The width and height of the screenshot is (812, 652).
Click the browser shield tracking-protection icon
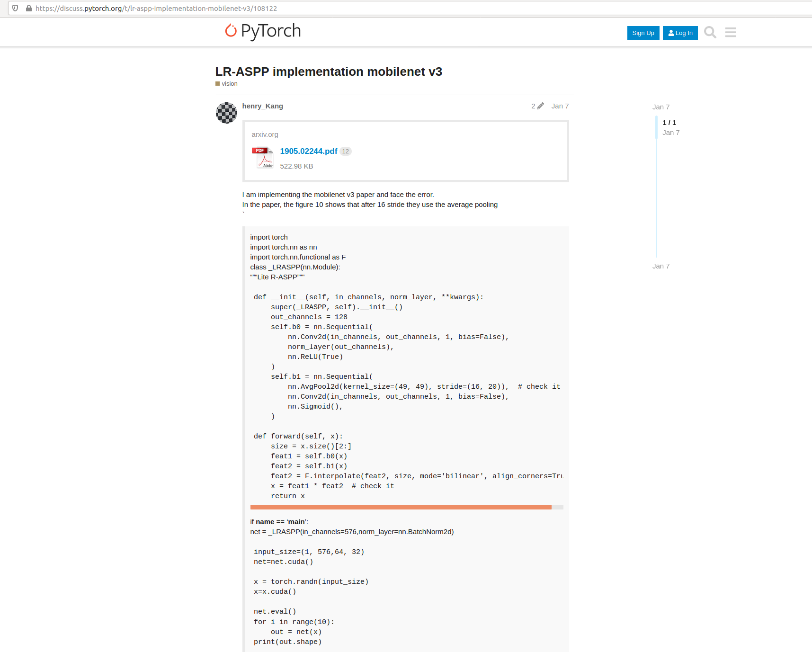15,8
